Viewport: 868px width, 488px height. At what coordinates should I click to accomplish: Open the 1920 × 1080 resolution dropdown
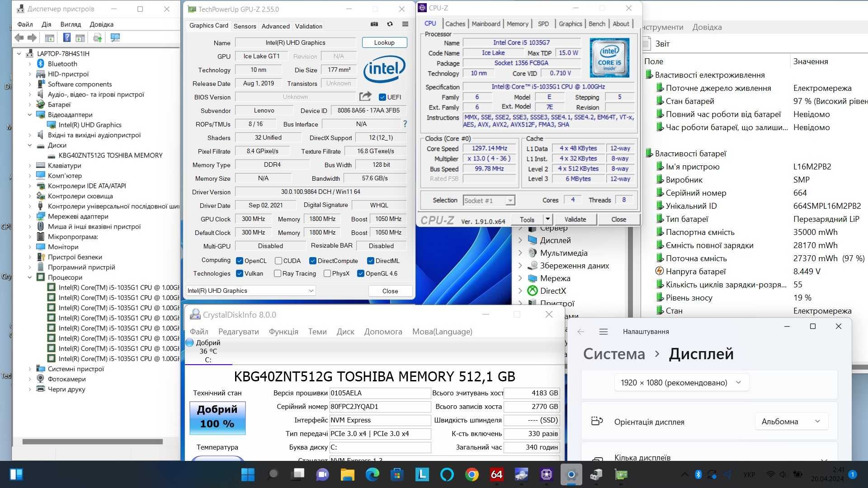[681, 383]
